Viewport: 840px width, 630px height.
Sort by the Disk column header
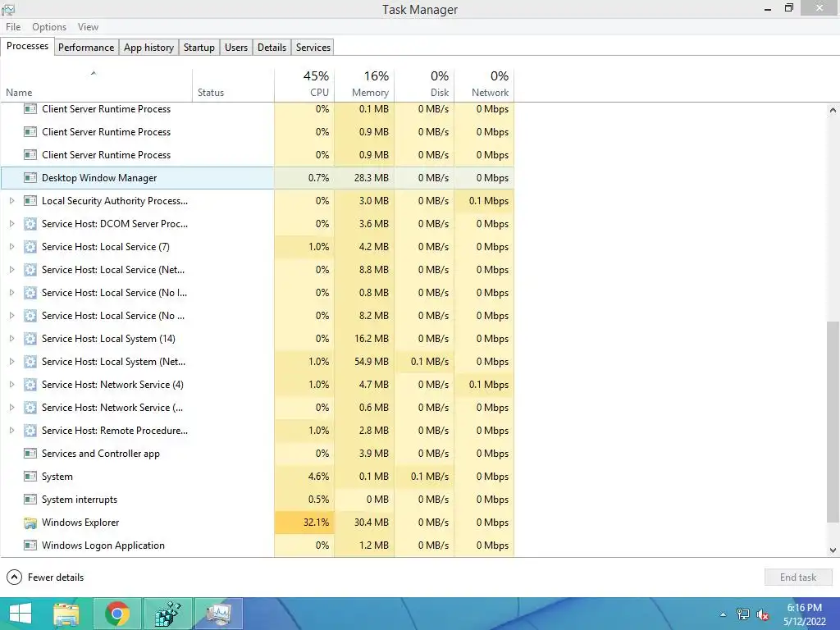click(424, 85)
